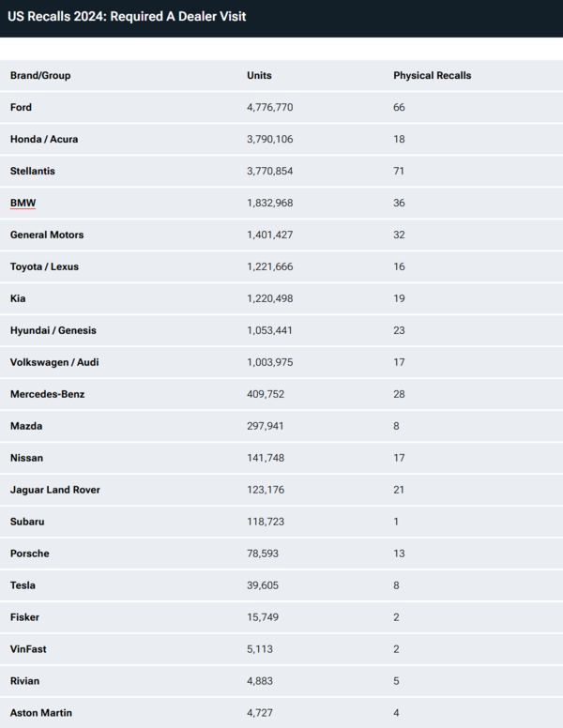Select the Porsche units figure 78,593
Screen dimensions: 563x728
point(264,554)
